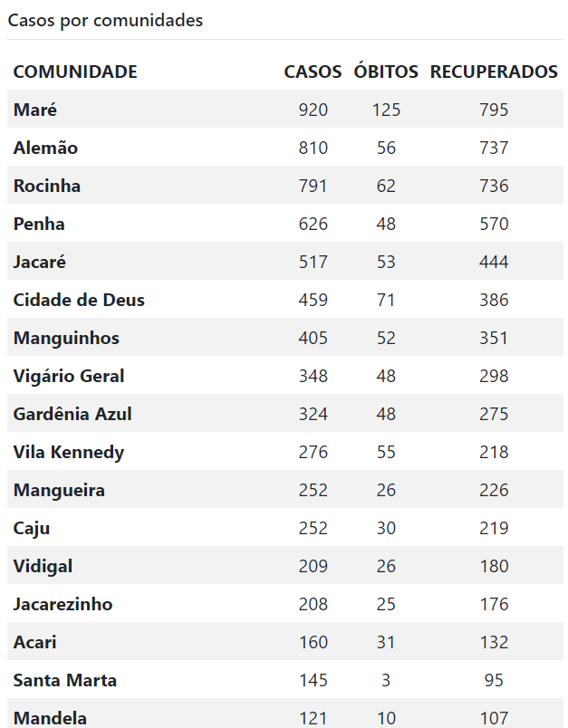The width and height of the screenshot is (568, 728).
Task: Click Manguinhos deaths value 52
Action: pyautogui.click(x=386, y=338)
